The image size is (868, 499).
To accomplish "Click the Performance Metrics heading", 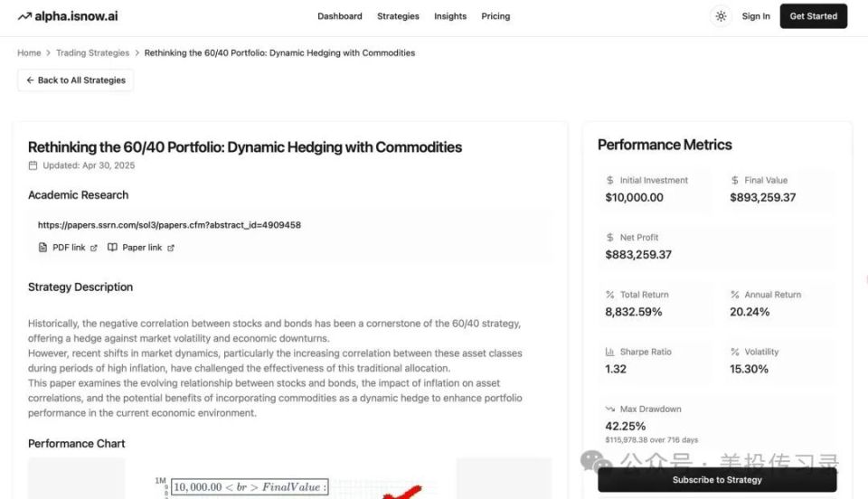I will coord(665,145).
